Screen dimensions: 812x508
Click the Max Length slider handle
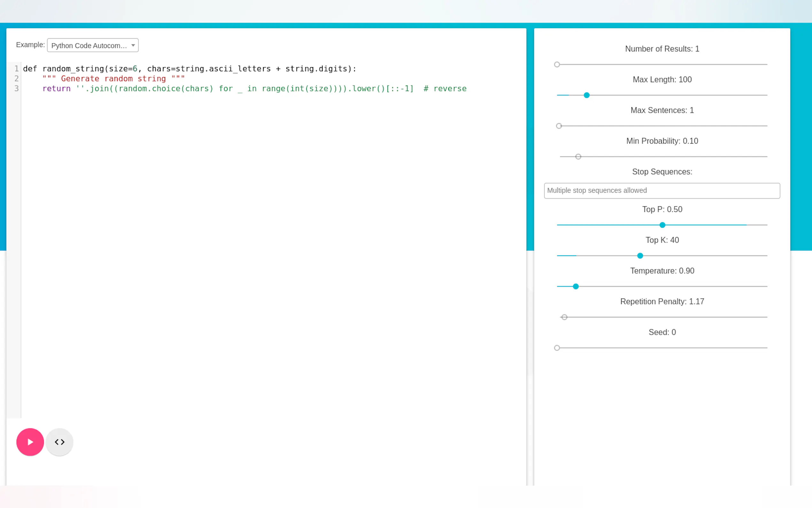[586, 95]
